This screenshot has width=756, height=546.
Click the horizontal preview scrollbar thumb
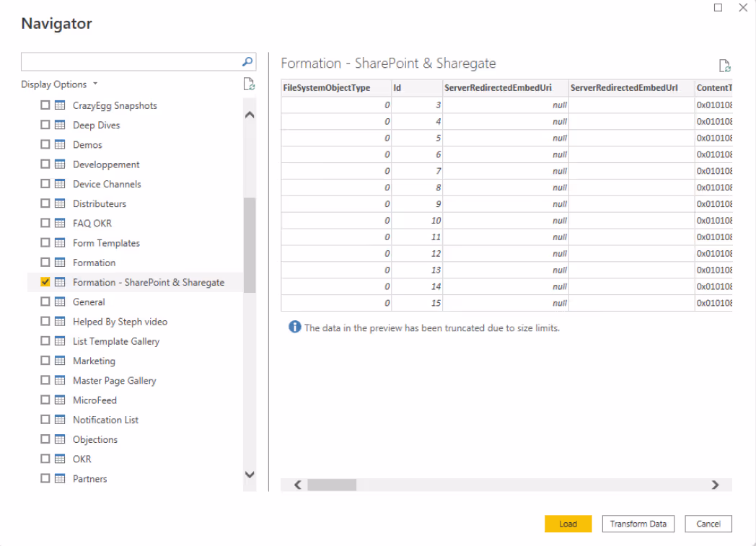point(332,485)
